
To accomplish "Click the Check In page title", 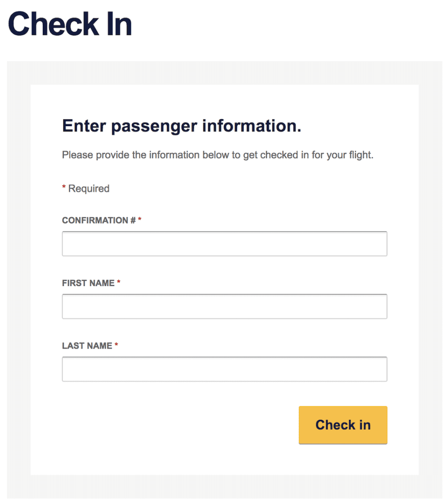I will tap(71, 24).
